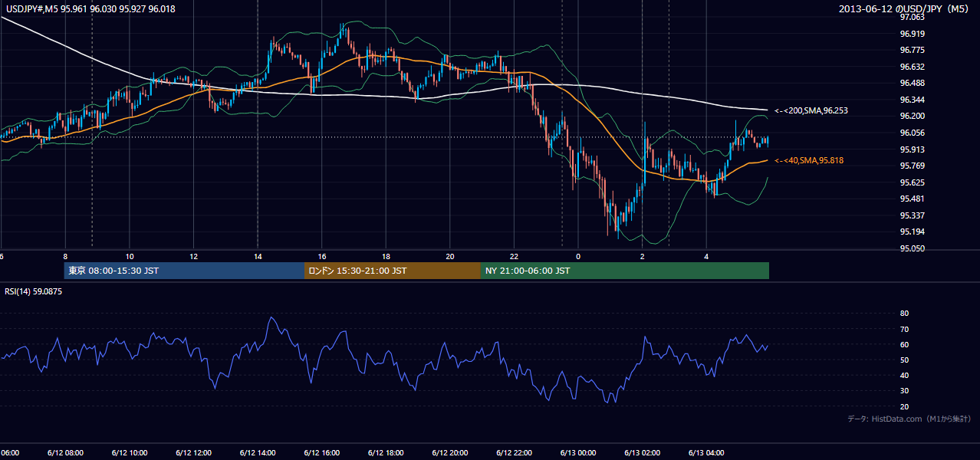This screenshot has height=460, width=980.
Task: Click RSI scale value 80
Action: point(904,314)
